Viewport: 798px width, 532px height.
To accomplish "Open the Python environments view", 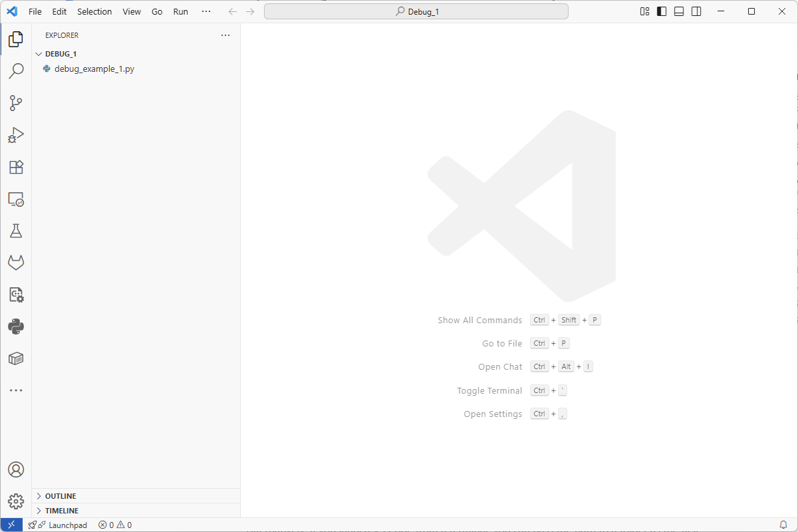I will coord(16,327).
